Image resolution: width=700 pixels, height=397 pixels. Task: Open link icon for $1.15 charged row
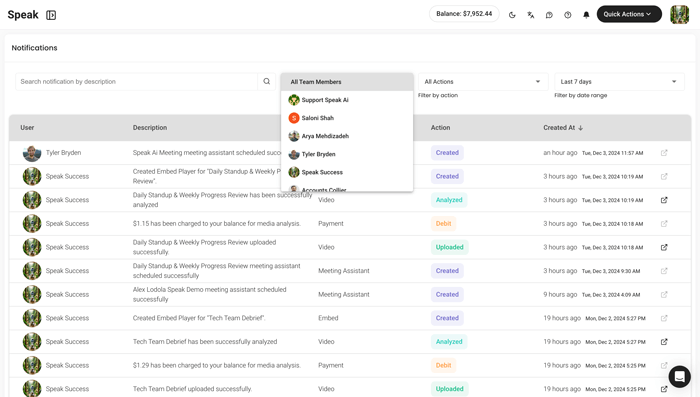[664, 224]
